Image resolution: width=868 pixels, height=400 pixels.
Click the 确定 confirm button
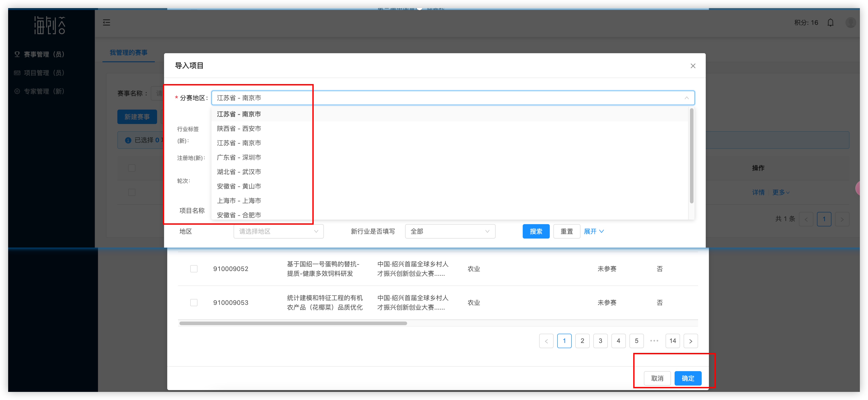(x=688, y=378)
